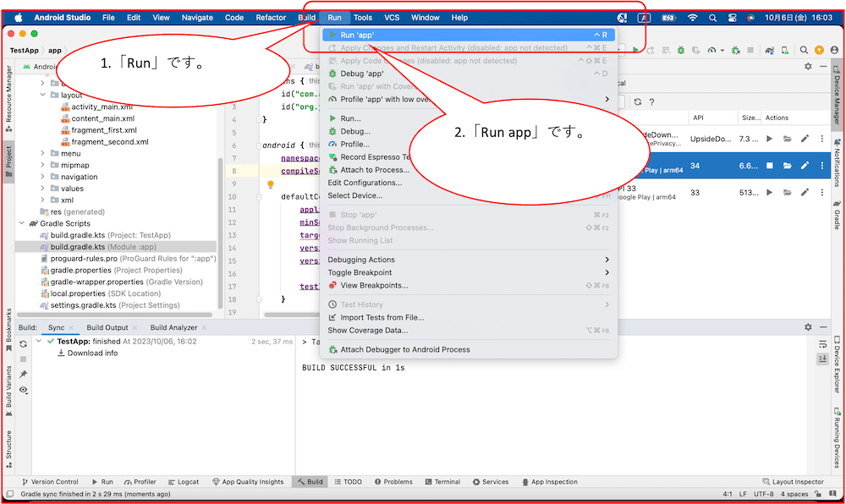Collapse the layout folder in project tree
The height and width of the screenshot is (504, 846).
(42, 95)
